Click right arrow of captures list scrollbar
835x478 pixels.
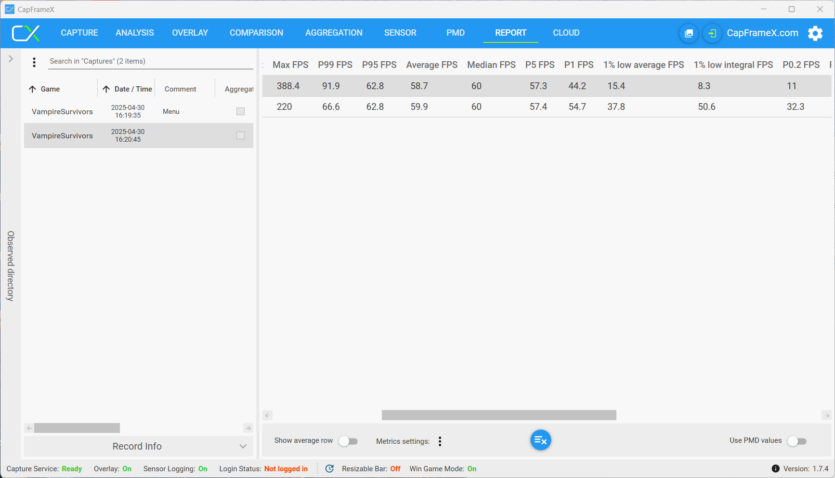click(x=248, y=428)
